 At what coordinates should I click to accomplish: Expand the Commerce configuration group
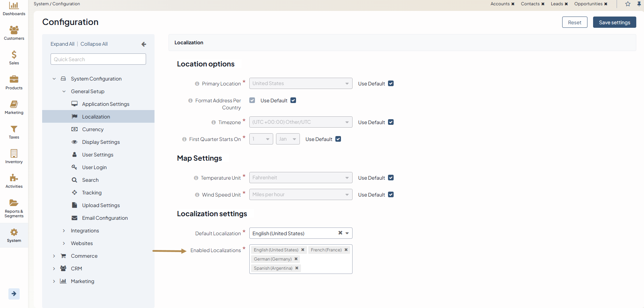tap(54, 256)
